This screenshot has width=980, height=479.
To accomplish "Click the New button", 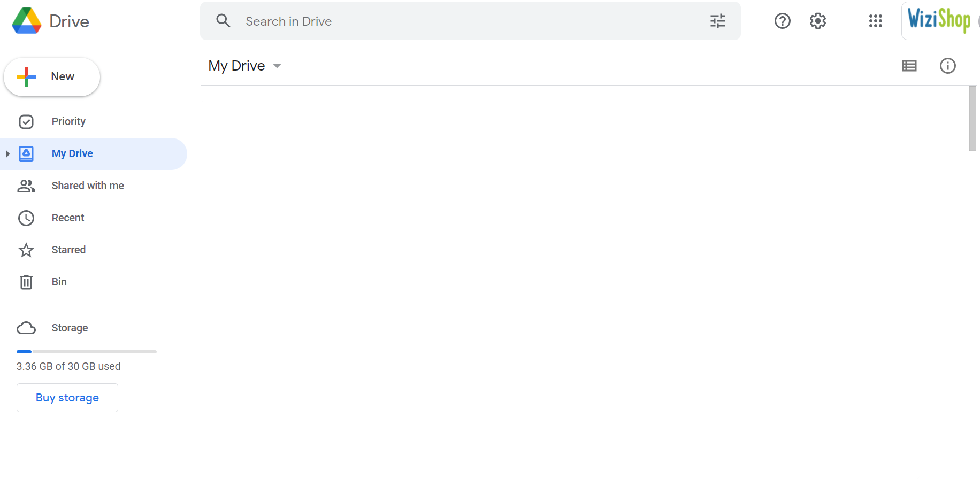I will coord(52,77).
